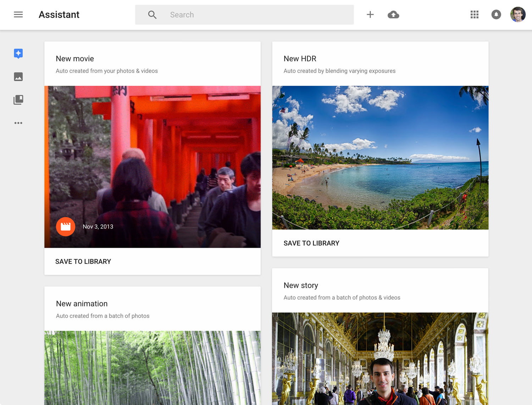Switch to Photos sidebar icon
The height and width of the screenshot is (405, 532).
click(x=18, y=77)
